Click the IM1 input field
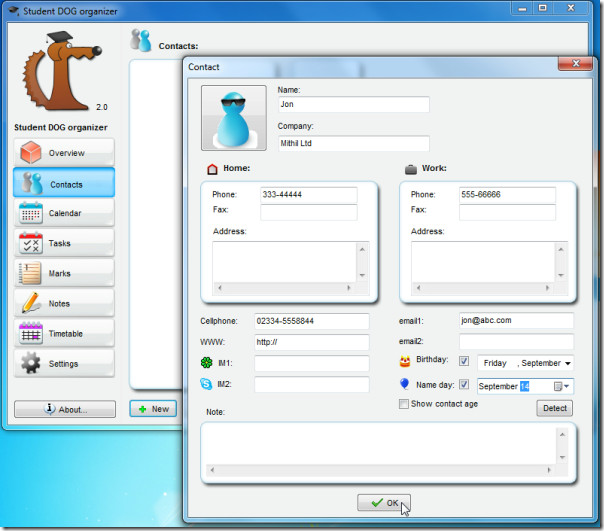This screenshot has height=531, width=604. click(x=312, y=363)
